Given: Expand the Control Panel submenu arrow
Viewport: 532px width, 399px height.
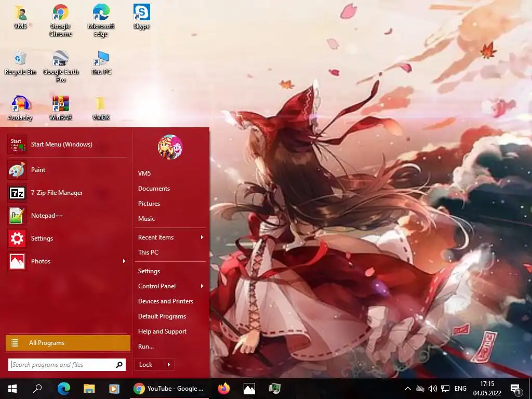Looking at the screenshot, I should tap(202, 286).
